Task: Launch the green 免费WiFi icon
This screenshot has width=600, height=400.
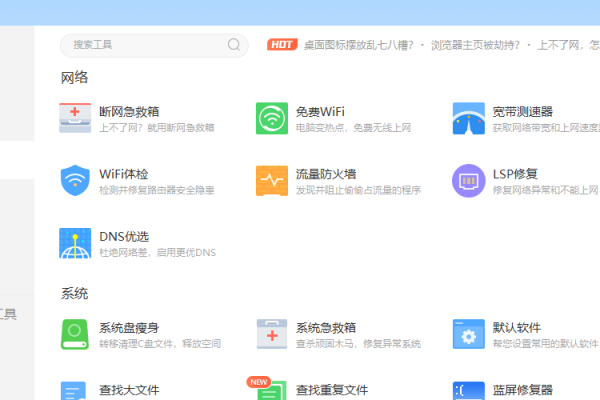Action: 272,118
